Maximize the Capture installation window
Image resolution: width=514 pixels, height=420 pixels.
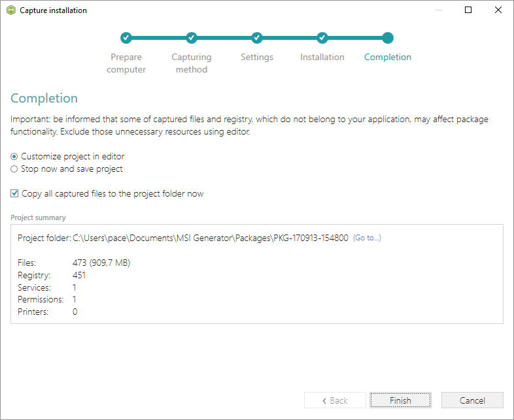468,10
